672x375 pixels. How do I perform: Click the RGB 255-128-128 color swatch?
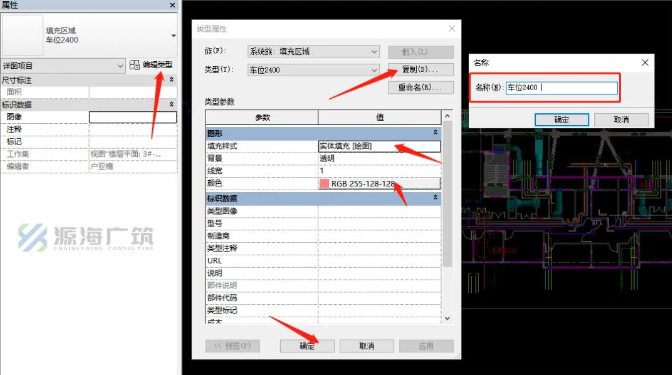(324, 183)
